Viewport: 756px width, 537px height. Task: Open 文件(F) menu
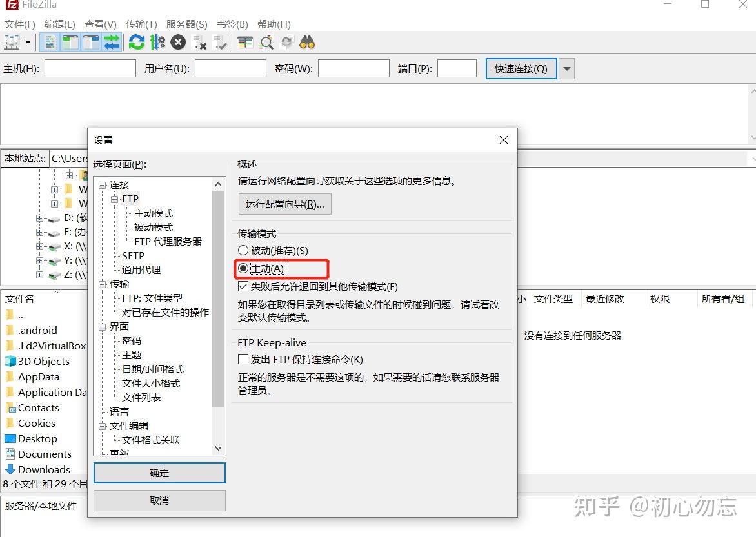pos(20,24)
